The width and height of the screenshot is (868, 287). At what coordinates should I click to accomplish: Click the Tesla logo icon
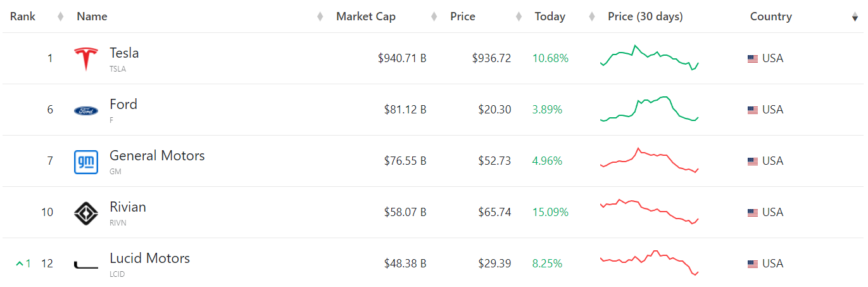pyautogui.click(x=86, y=59)
